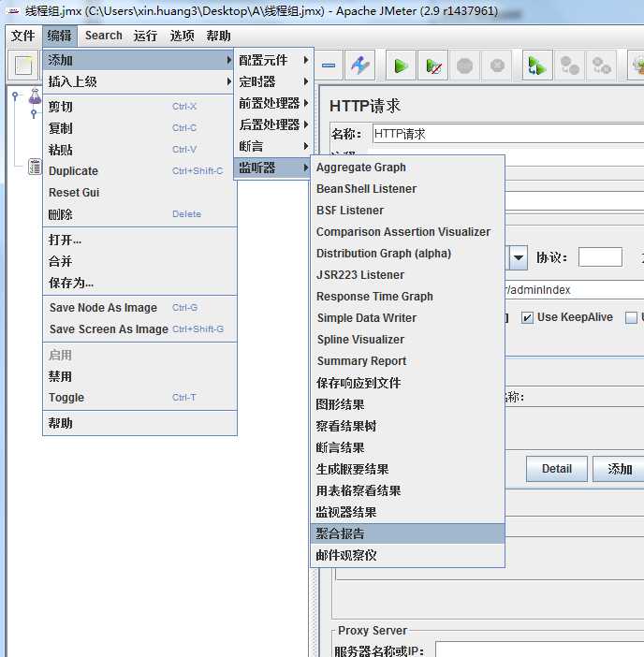Add an Aggregate Graph listener
This screenshot has width=644, height=657.
[x=407, y=168]
